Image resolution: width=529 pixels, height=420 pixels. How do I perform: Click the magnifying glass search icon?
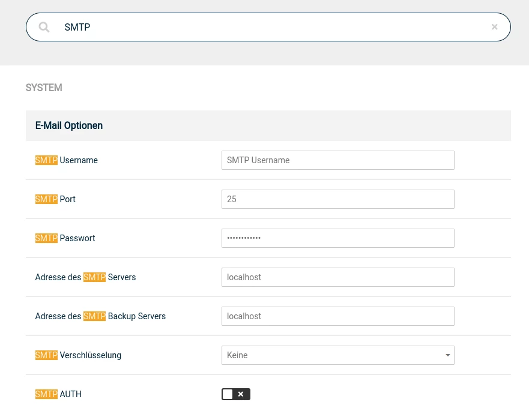[x=44, y=27]
